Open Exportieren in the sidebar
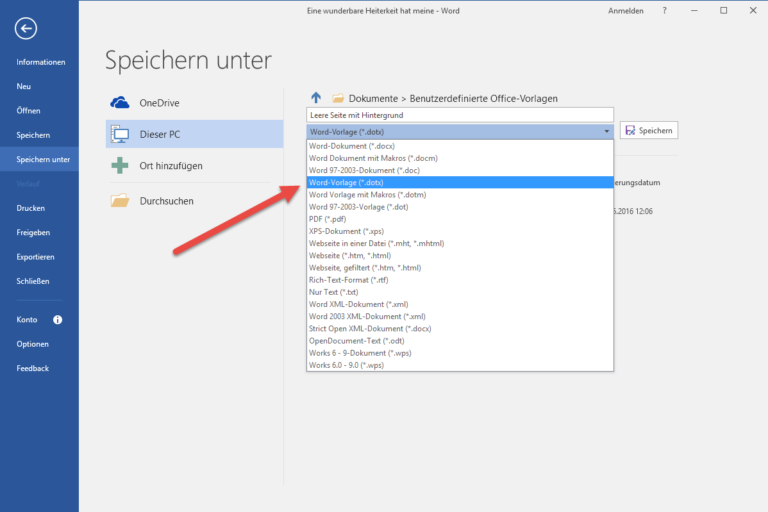Image resolution: width=768 pixels, height=512 pixels. pos(35,257)
